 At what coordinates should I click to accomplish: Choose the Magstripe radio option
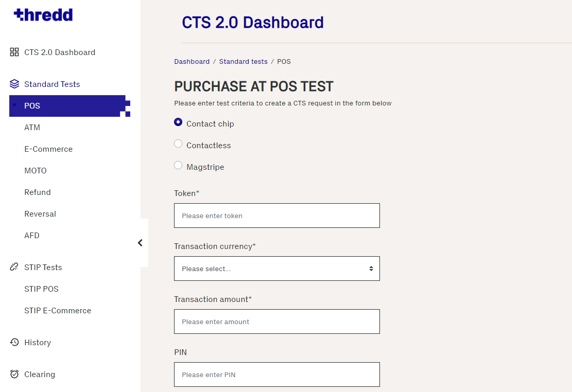178,166
